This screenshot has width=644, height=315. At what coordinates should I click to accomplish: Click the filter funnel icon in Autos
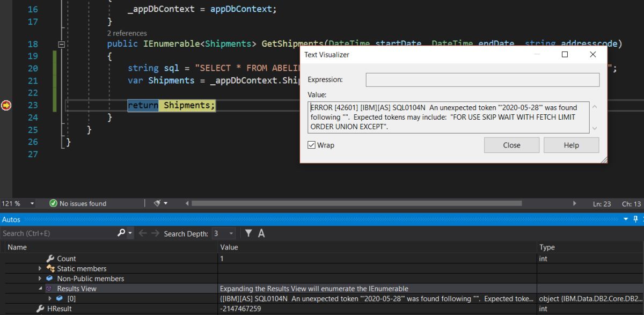click(248, 233)
